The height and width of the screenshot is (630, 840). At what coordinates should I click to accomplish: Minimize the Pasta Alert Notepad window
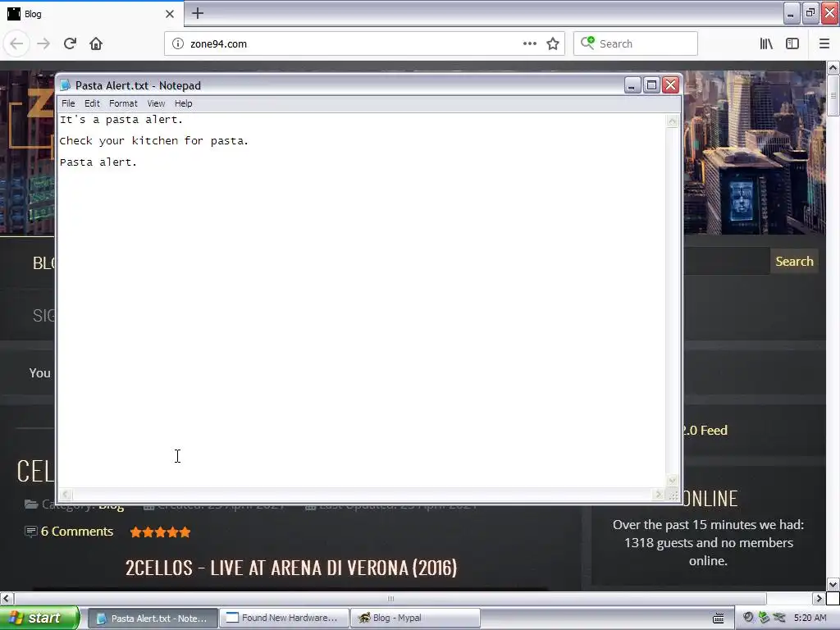click(x=632, y=85)
